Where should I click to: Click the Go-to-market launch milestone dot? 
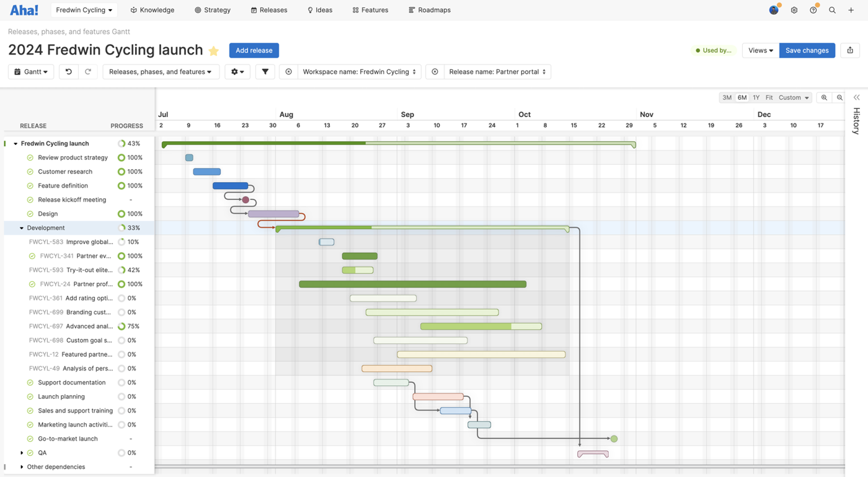(614, 439)
